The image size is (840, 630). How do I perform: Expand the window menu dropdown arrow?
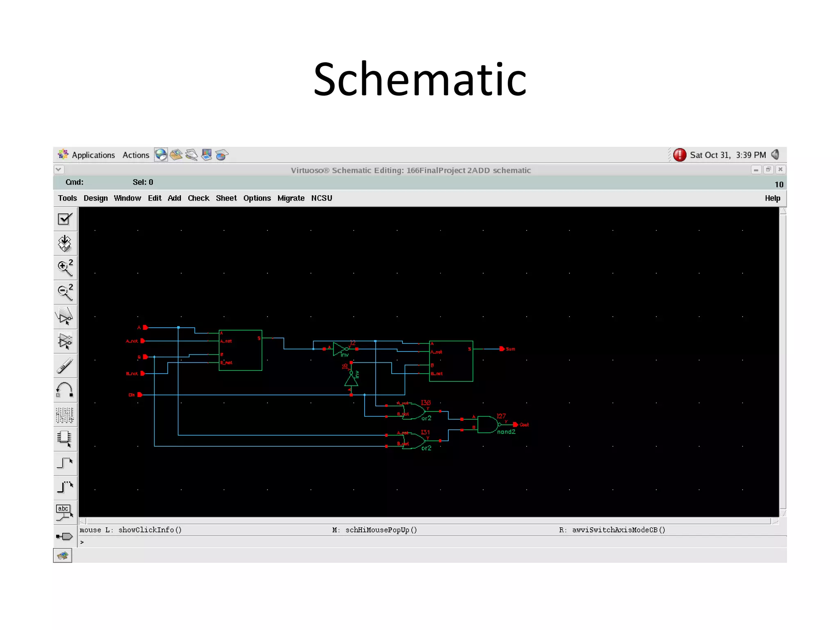pyautogui.click(x=59, y=169)
